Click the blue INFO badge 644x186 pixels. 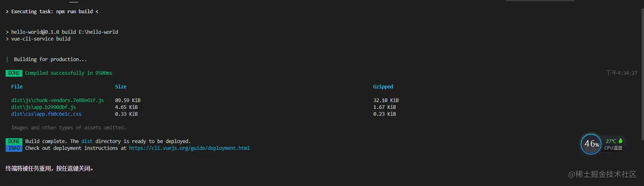coord(14,148)
